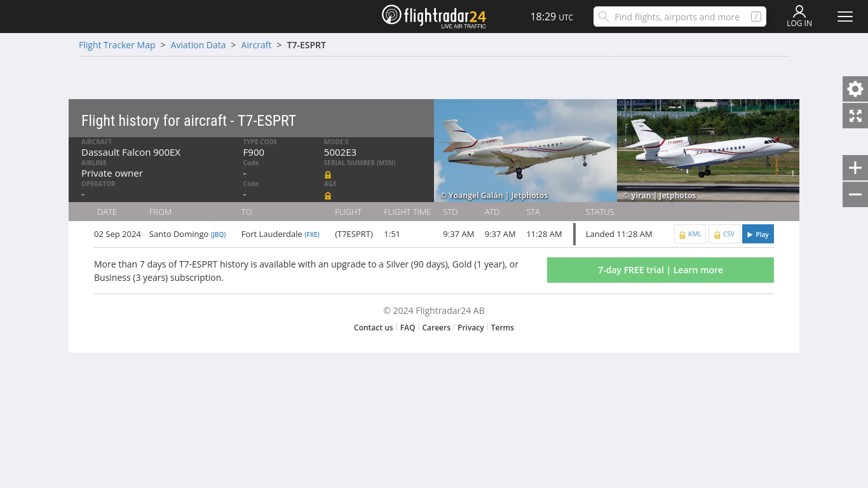Viewport: 868px width, 488px height.
Task: Click the locked age padlock icon
Action: pyautogui.click(x=328, y=196)
